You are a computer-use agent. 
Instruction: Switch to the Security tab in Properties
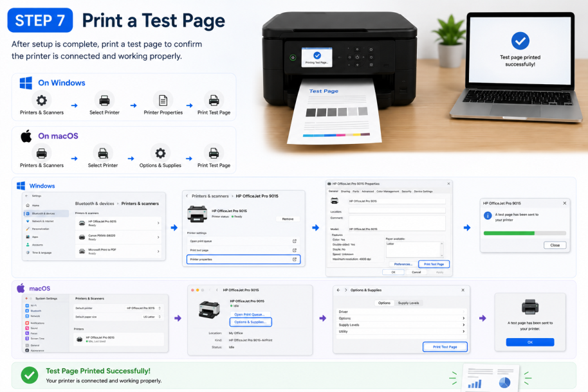click(407, 192)
